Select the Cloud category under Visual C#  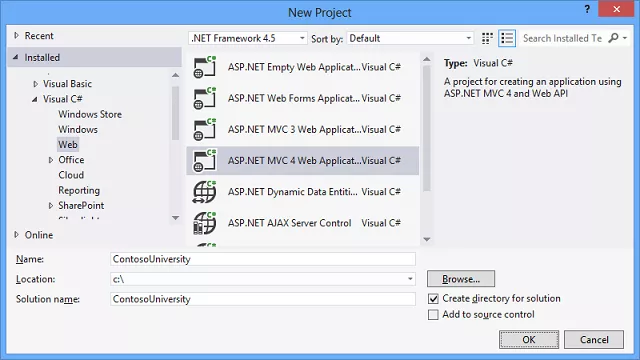click(71, 175)
